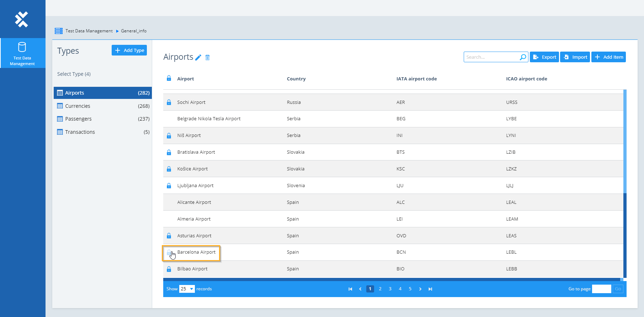Image resolution: width=644 pixels, height=317 pixels.
Task: Toggle lock on Barcelona Airport row
Action: (x=169, y=252)
